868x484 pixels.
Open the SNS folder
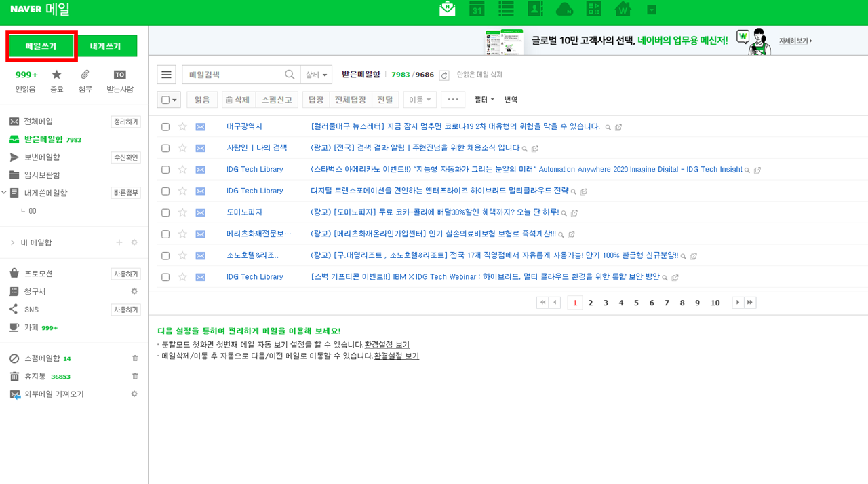(x=31, y=310)
